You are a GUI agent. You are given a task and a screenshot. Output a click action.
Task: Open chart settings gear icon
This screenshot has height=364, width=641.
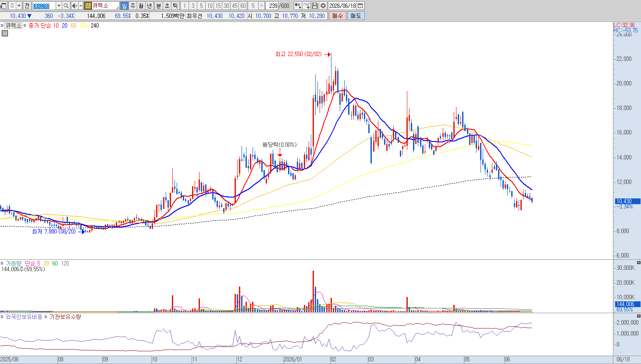coord(323,6)
